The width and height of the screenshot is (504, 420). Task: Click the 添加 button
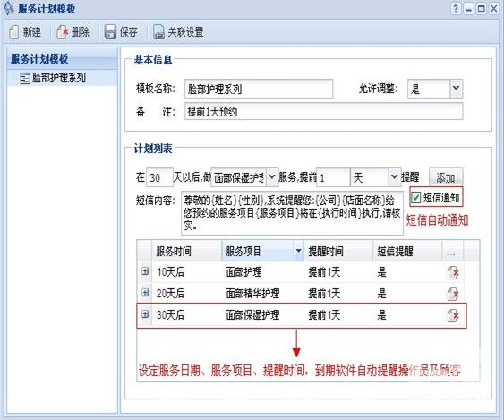[446, 177]
